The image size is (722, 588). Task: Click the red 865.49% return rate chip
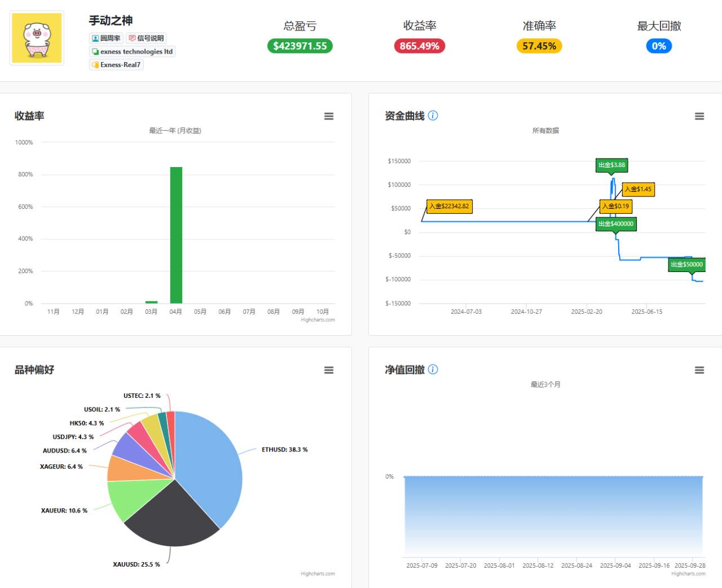coord(419,46)
